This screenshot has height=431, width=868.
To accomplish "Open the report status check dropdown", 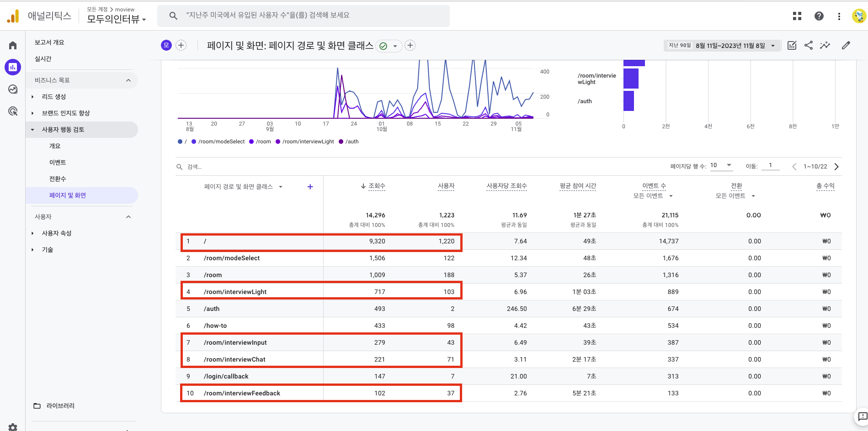I will (389, 46).
